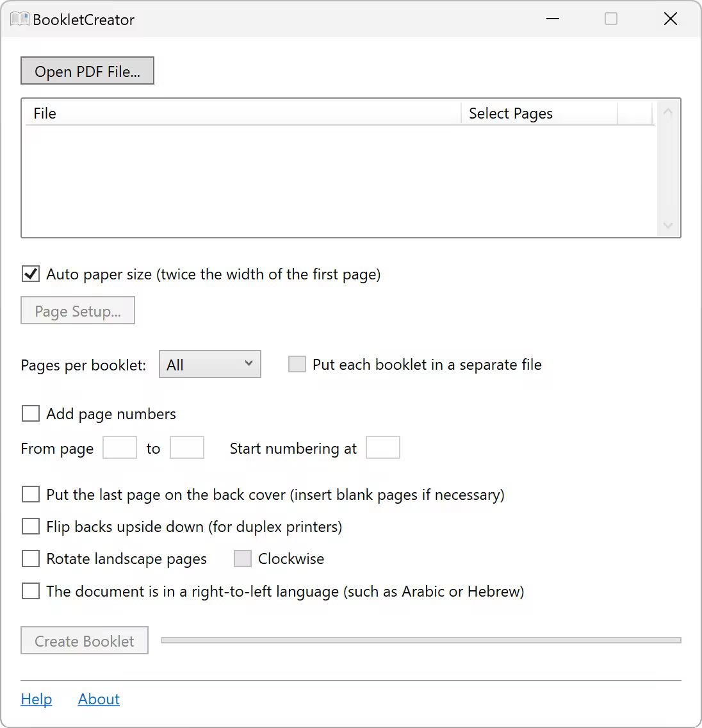This screenshot has height=728, width=702.
Task: Open the About link
Action: [99, 699]
